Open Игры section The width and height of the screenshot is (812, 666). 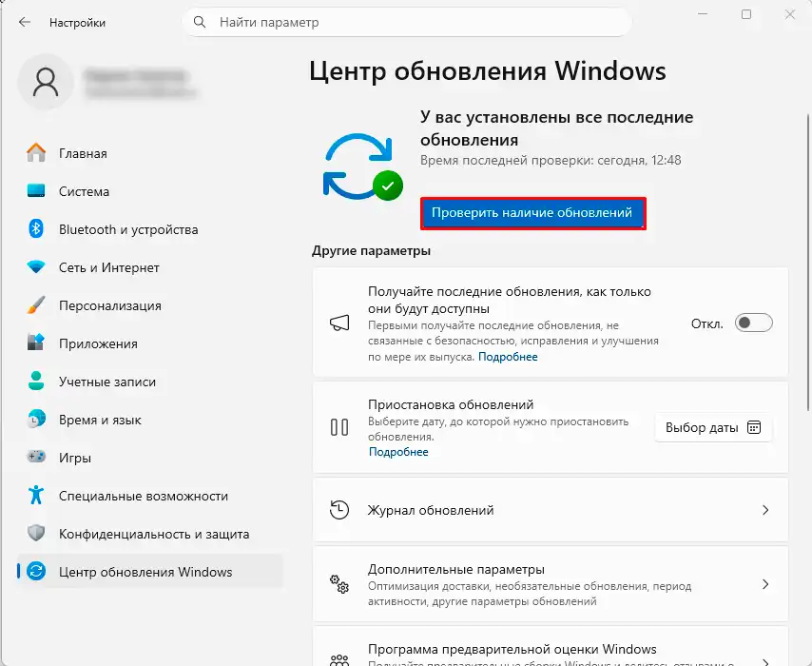tap(150, 457)
